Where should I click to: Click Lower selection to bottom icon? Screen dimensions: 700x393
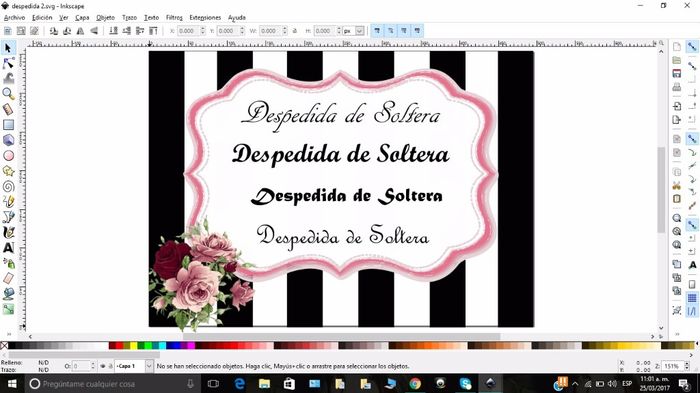[113, 31]
